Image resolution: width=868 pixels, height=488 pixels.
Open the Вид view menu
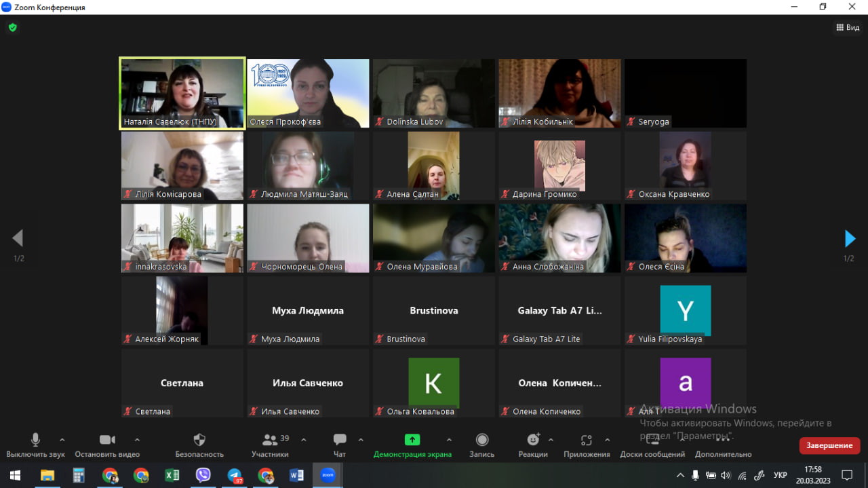coord(848,28)
